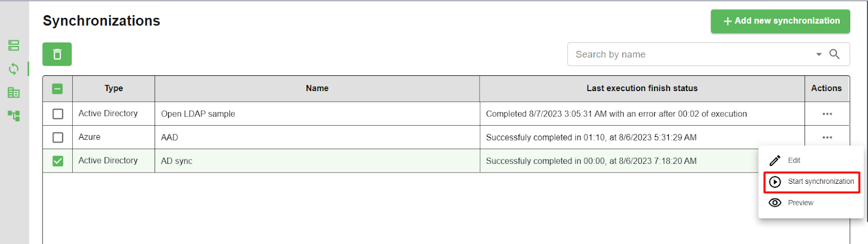Screen dimensions: 868x244
Task: Click the eye Preview icon
Action: pyautogui.click(x=775, y=203)
